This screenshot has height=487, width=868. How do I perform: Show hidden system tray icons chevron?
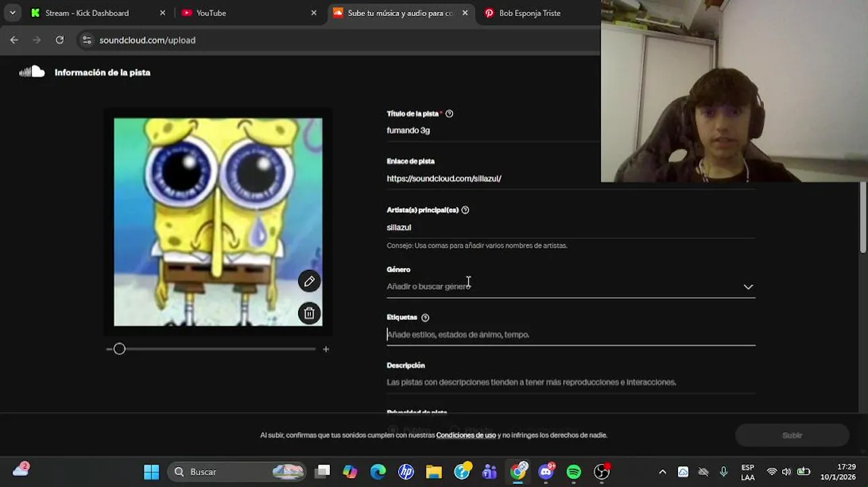coord(662,472)
